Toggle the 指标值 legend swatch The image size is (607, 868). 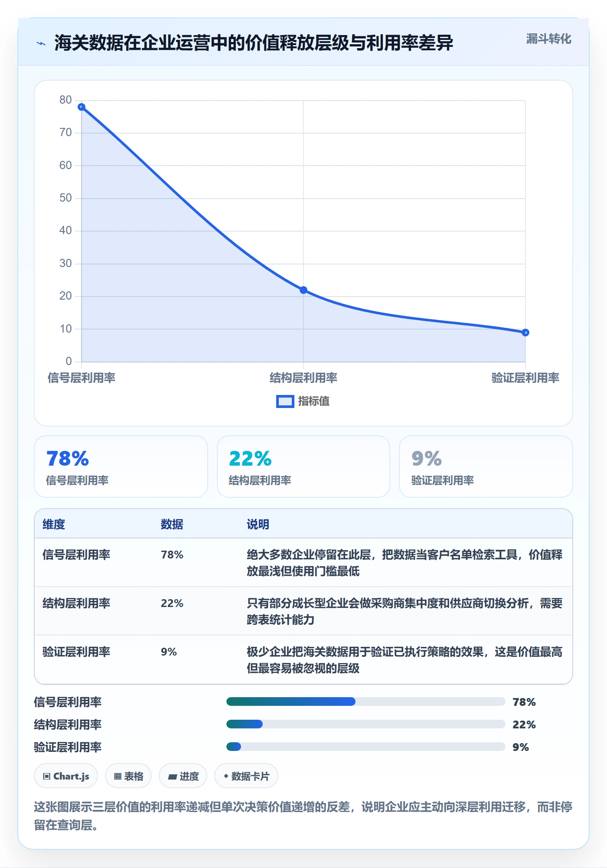285,401
